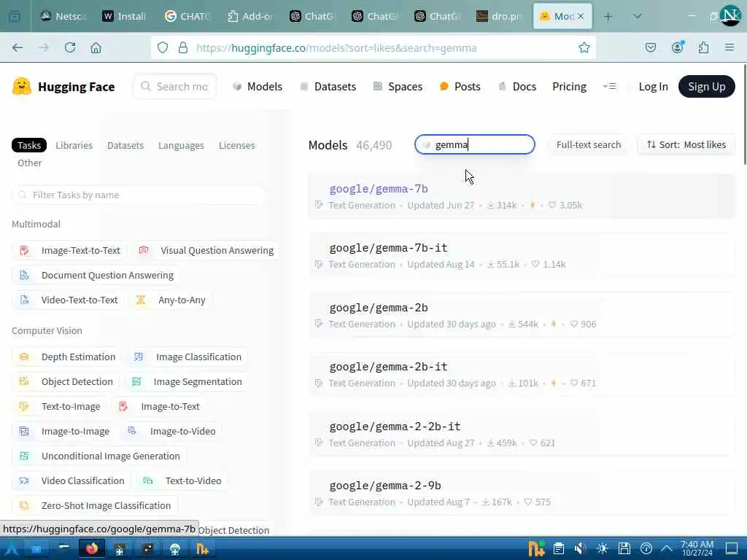The width and height of the screenshot is (747, 560).
Task: Click the Hugging Face logo emoji
Action: click(21, 87)
